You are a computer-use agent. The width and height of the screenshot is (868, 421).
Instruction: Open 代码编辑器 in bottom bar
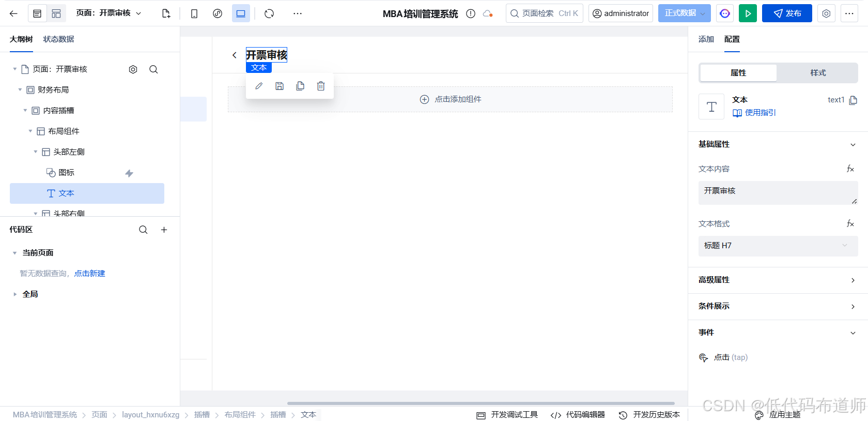[x=578, y=415]
